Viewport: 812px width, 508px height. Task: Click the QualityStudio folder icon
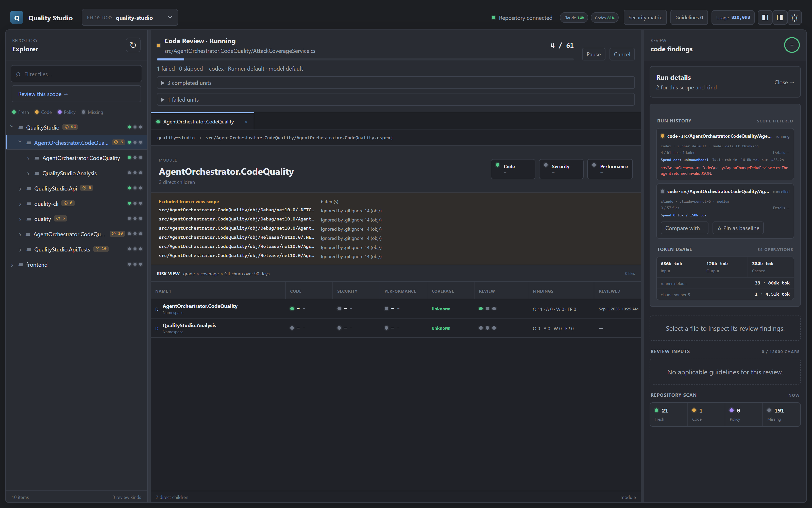point(21,128)
